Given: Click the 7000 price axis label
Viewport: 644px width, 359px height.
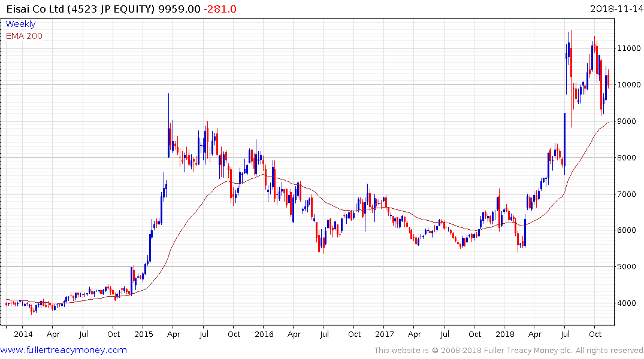Looking at the screenshot, I should point(627,194).
